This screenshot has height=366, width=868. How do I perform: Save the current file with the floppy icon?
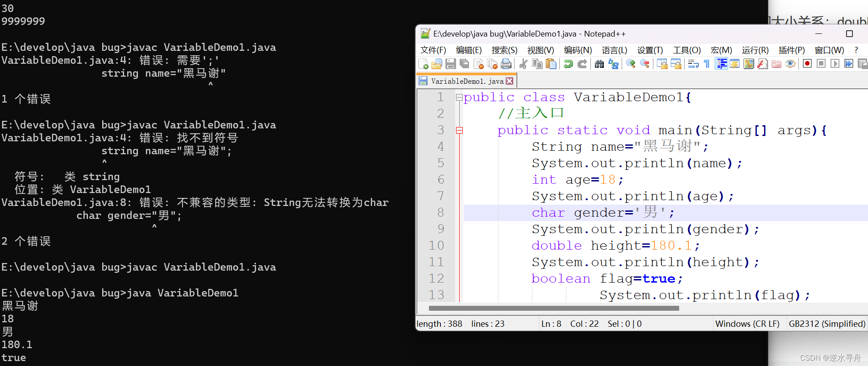[451, 64]
